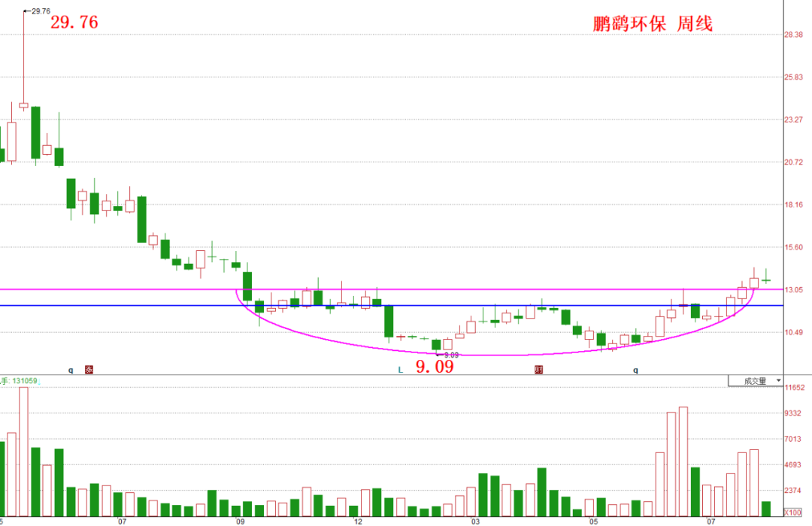Click the red 财 event icon
This screenshot has width=812, height=526.
538,370
